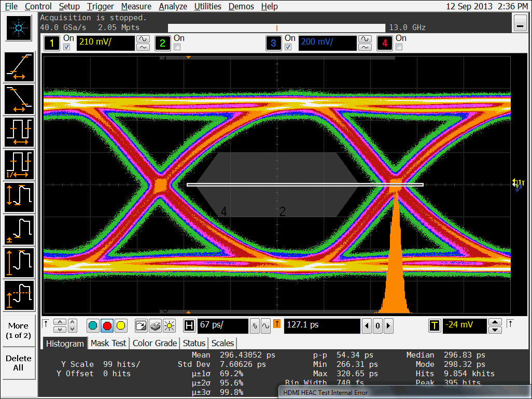The width and height of the screenshot is (532, 399).
Task: Open the Trigger menu
Action: coord(101,6)
